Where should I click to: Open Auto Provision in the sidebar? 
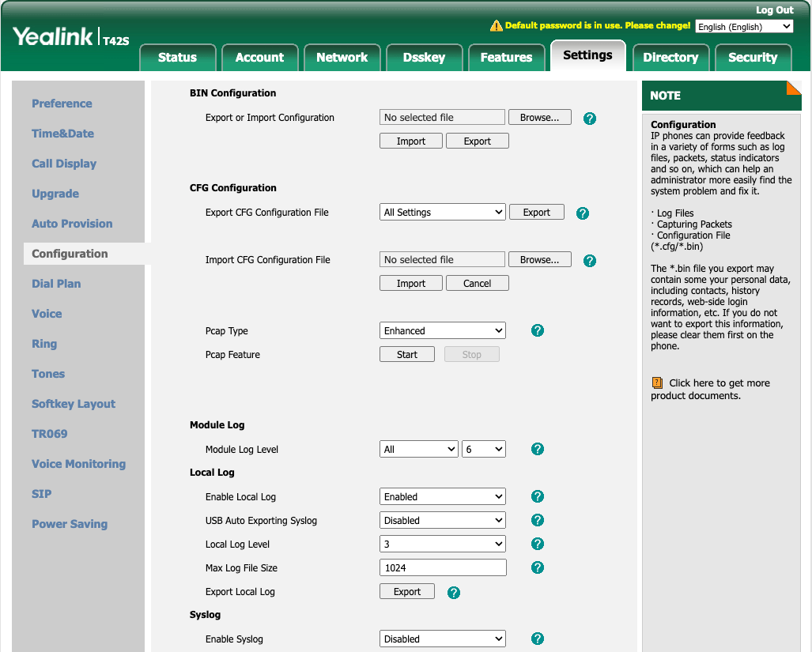(x=72, y=224)
